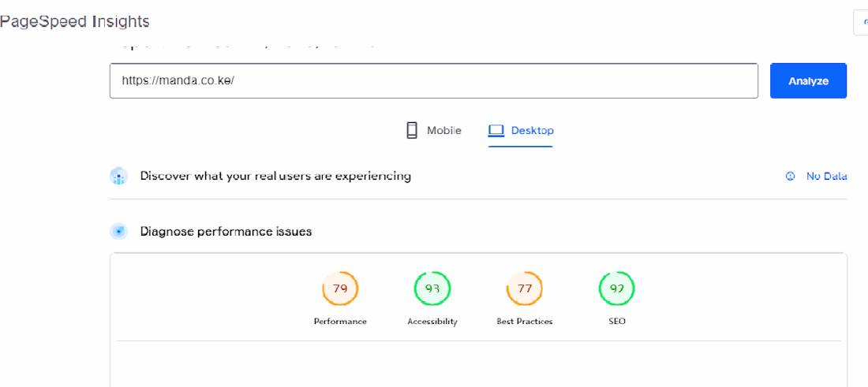868x387 pixels.
Task: Click the Mobile phone icon
Action: coord(412,131)
